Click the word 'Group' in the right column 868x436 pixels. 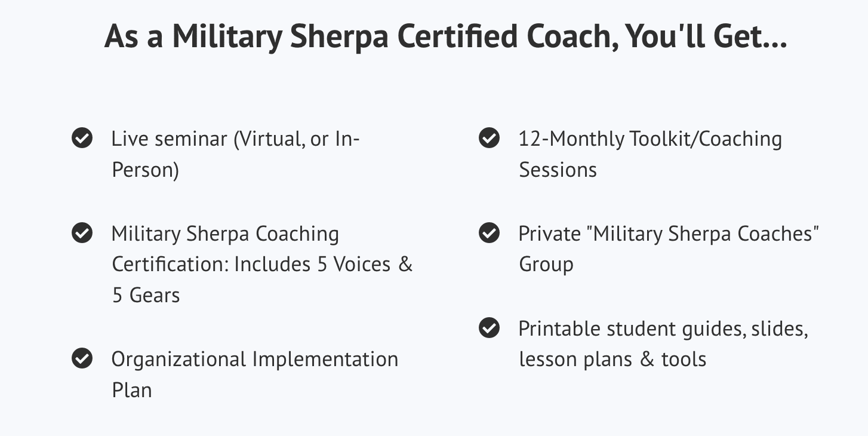(x=546, y=265)
